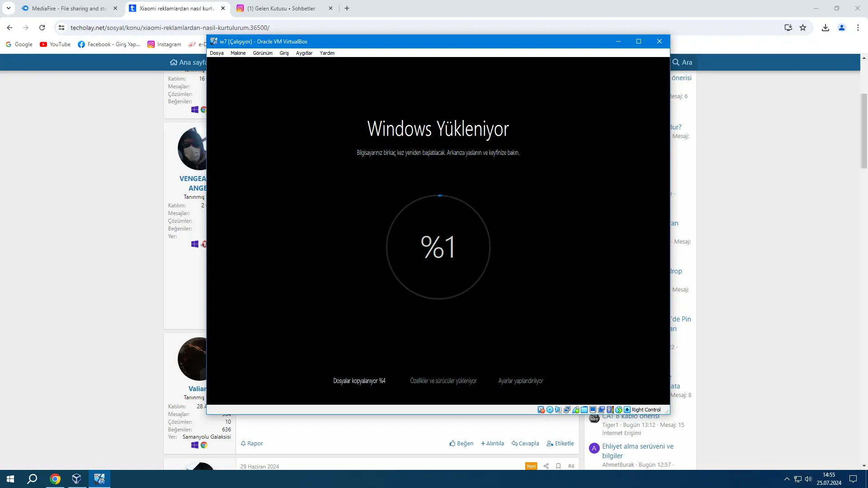Open hard disk activity indicator in VirtualBox status bar
The height and width of the screenshot is (488, 868).
[x=541, y=410]
